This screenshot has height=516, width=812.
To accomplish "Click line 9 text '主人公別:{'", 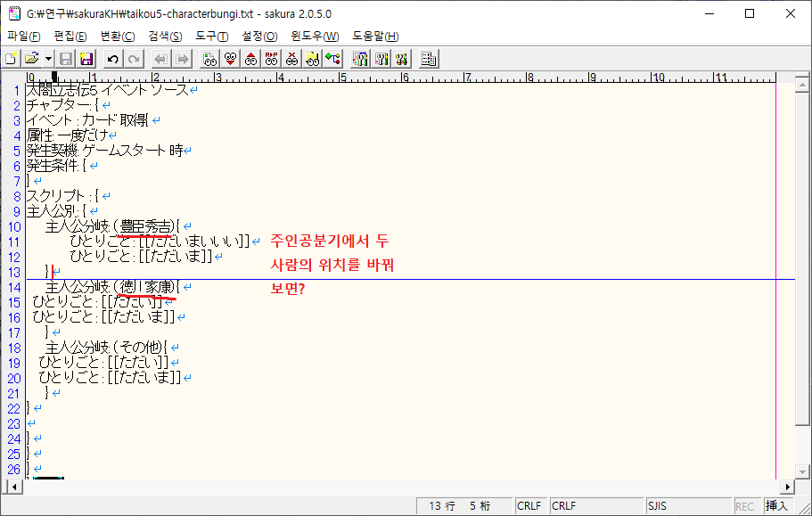I will 56,211.
